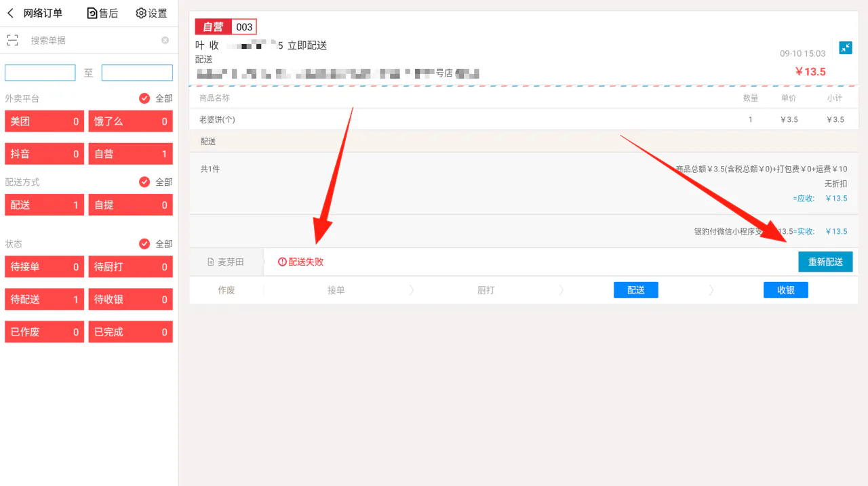This screenshot has height=486, width=868.
Task: Click the blue 配送 step button
Action: pos(636,290)
